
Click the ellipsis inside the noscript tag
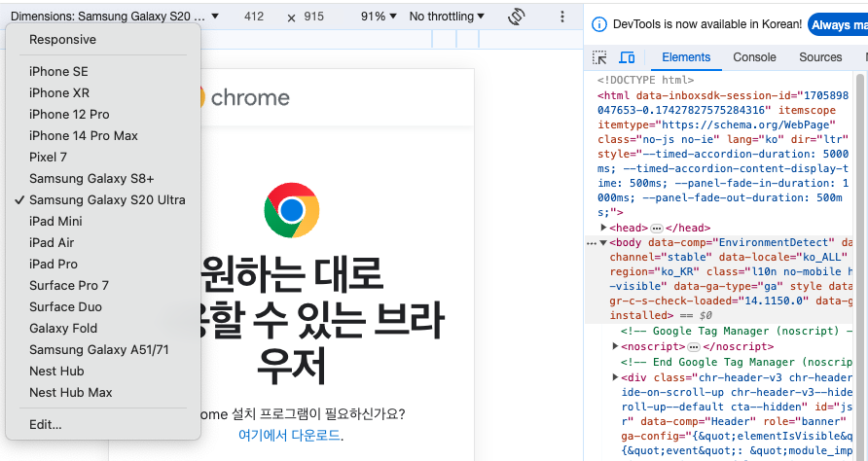point(694,347)
